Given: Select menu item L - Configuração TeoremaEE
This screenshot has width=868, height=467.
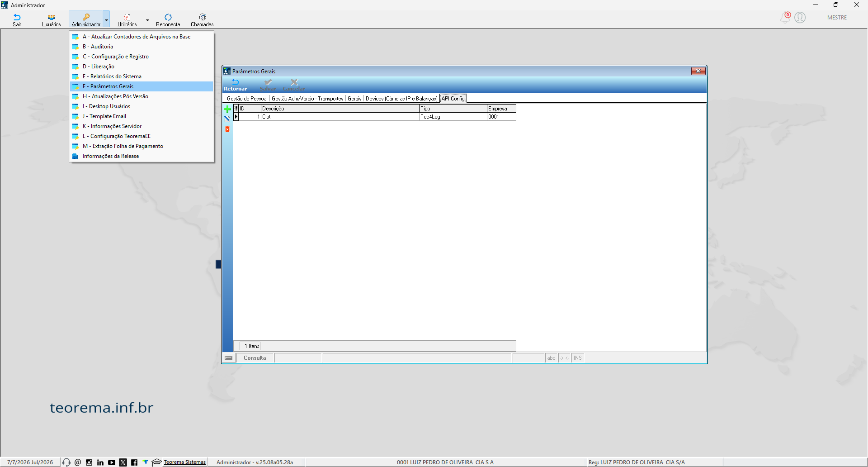Looking at the screenshot, I should click(142, 136).
